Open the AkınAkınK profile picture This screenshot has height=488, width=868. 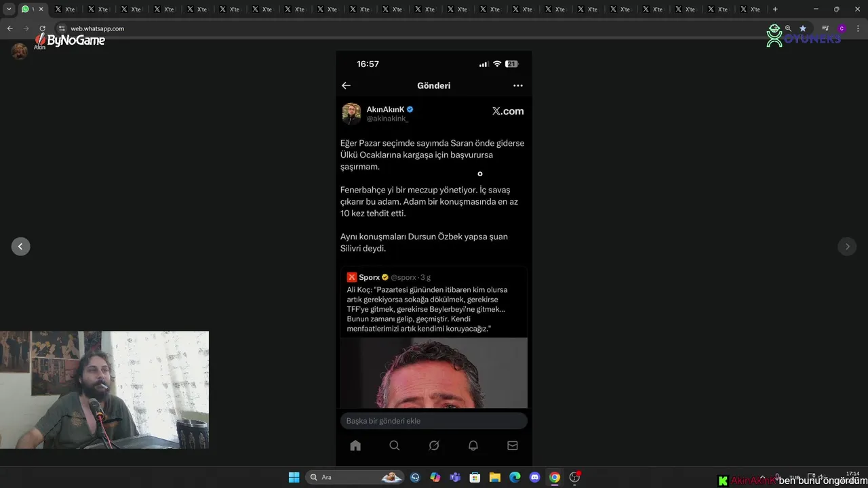(x=351, y=113)
